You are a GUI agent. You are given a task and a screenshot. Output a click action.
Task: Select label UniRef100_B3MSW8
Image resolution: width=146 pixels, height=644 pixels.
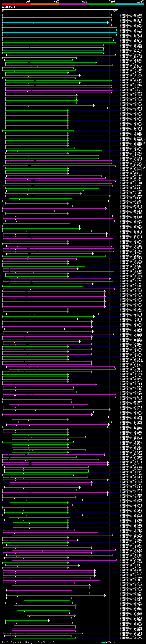tap(131, 196)
